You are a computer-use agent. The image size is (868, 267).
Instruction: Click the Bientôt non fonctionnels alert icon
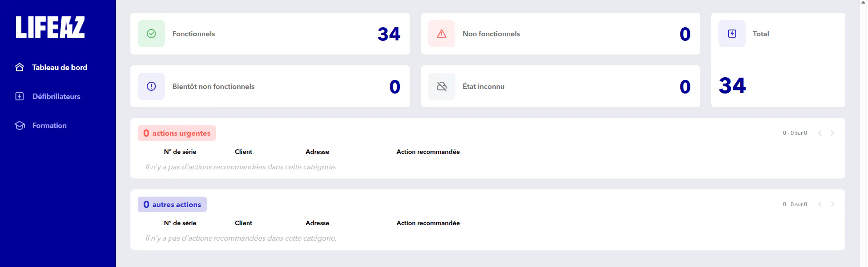151,86
